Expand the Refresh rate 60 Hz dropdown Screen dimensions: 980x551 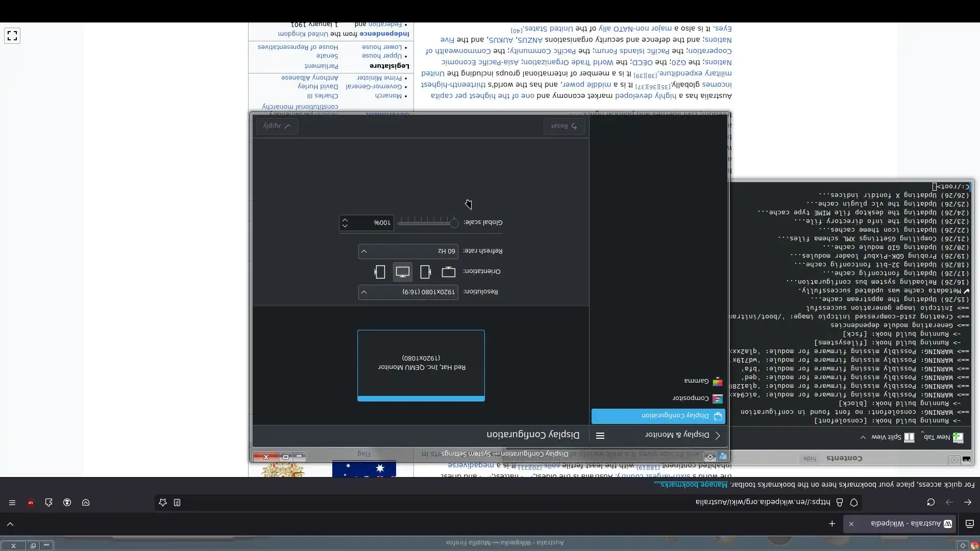point(408,251)
